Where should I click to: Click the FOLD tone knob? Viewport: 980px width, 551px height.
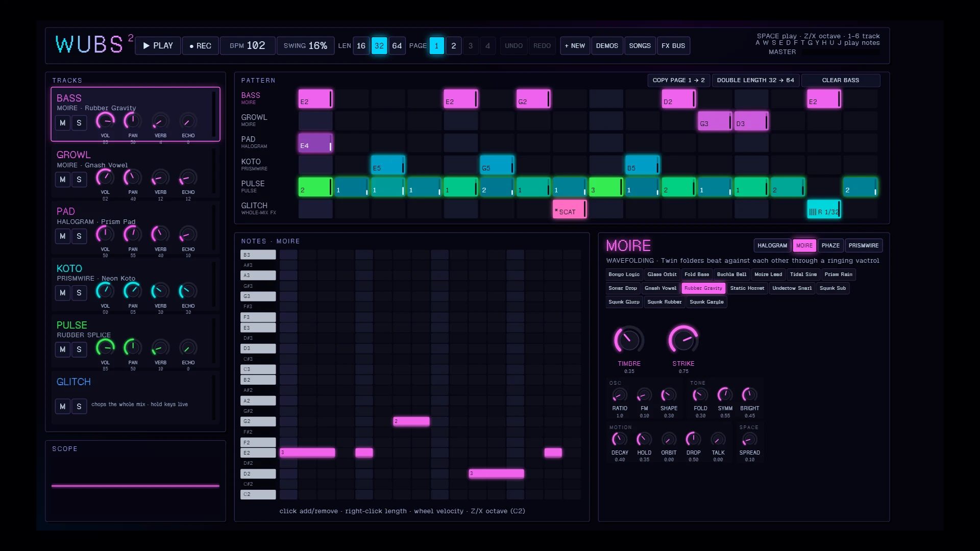(700, 395)
